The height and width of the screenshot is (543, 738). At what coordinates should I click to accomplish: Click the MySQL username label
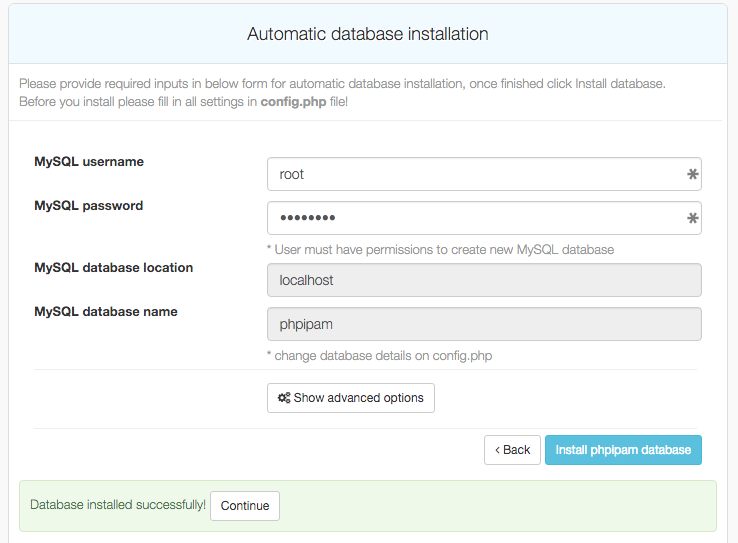click(x=89, y=162)
